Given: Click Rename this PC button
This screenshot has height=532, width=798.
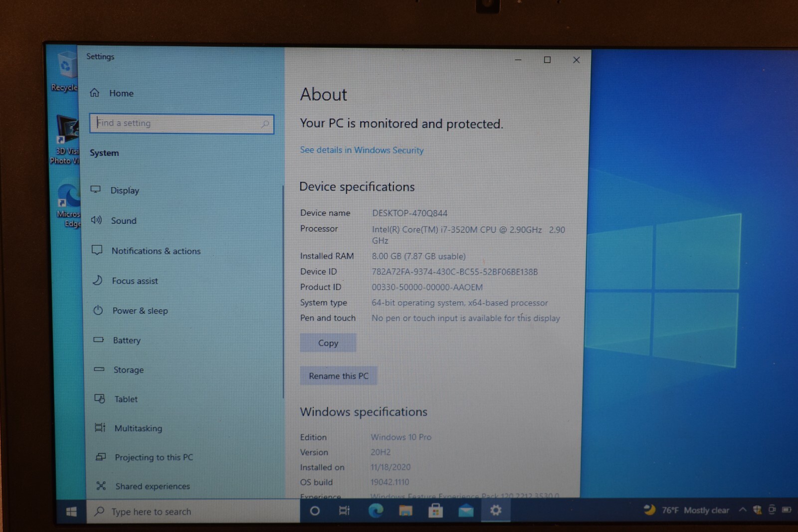Looking at the screenshot, I should tap(339, 376).
